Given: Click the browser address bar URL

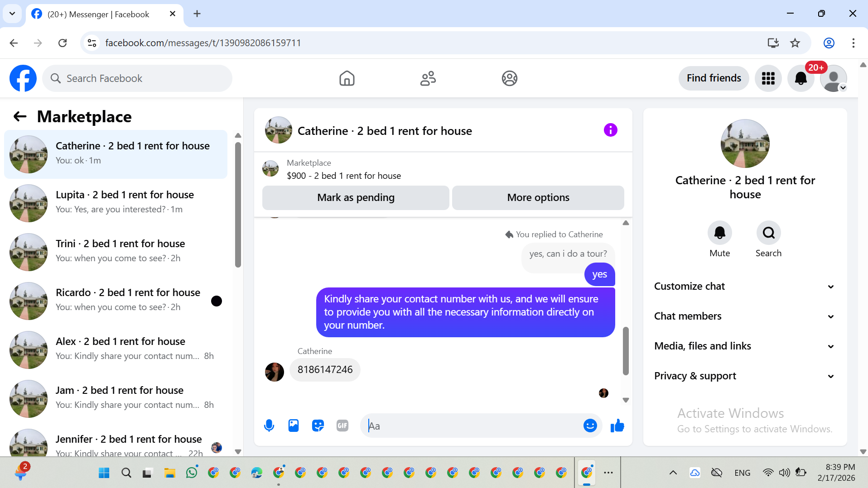Looking at the screenshot, I should point(203,43).
